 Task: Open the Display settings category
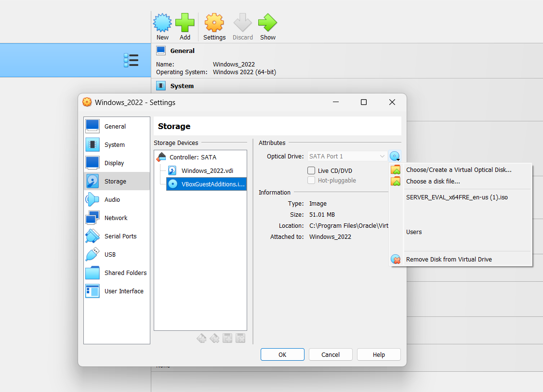point(117,163)
